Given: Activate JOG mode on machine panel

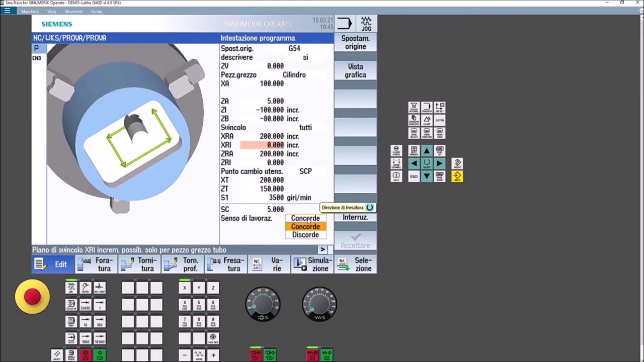Looking at the screenshot, I should (x=71, y=288).
